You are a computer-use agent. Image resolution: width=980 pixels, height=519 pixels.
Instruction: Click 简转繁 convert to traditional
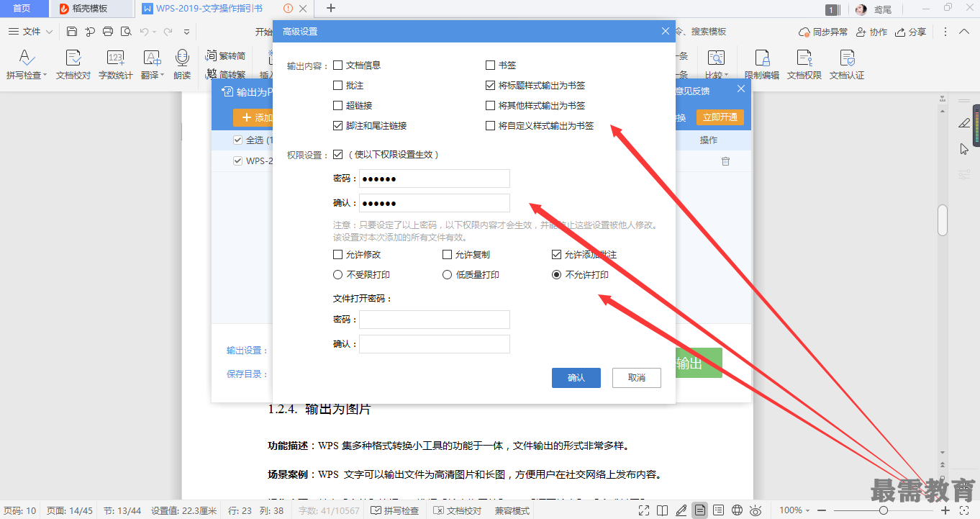click(x=226, y=74)
